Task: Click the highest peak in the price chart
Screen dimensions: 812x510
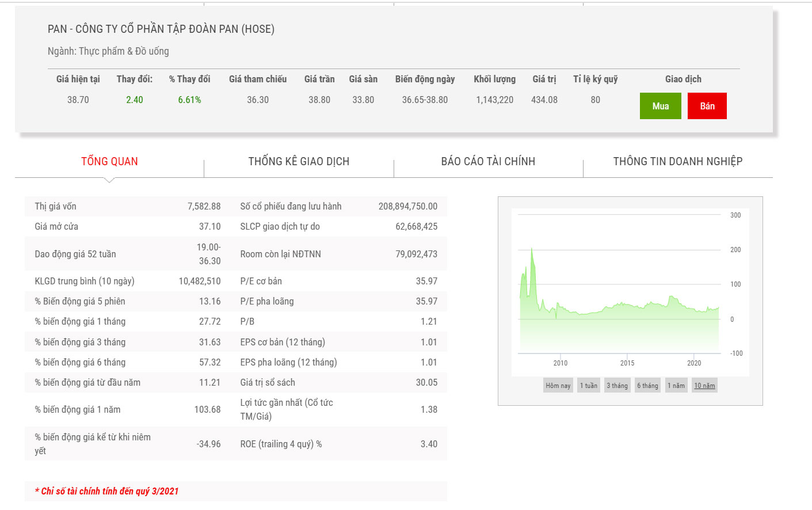Action: (532, 249)
